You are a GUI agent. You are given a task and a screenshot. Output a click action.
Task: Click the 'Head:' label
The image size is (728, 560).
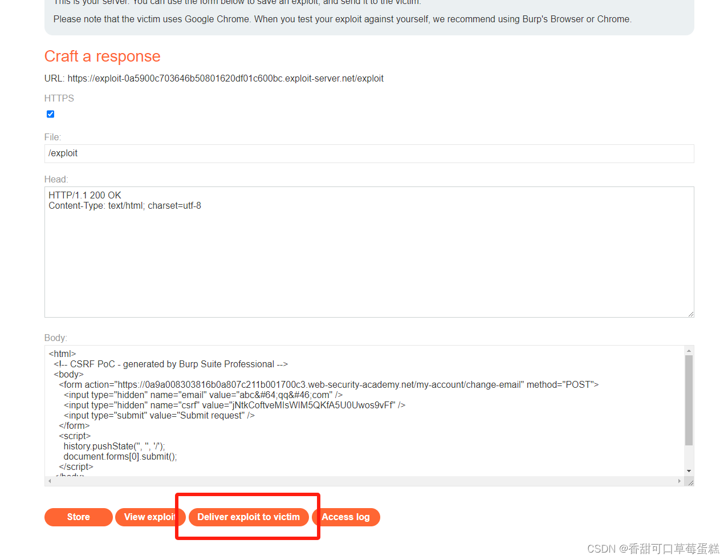[56, 179]
